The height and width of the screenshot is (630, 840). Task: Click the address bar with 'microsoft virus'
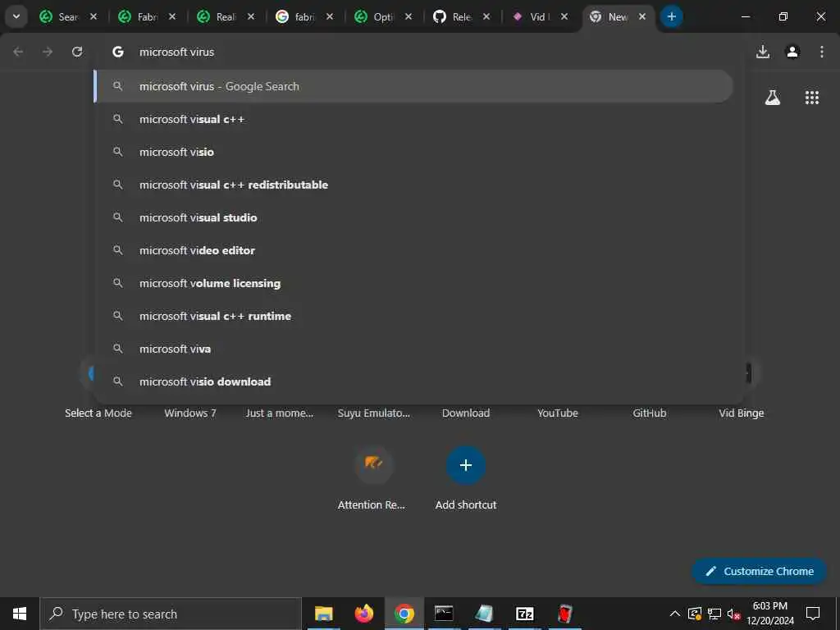click(418, 52)
